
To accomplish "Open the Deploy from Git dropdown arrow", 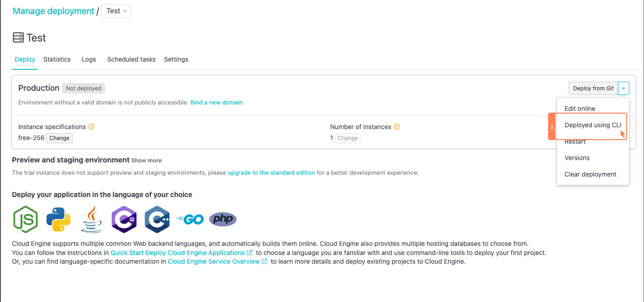I will [623, 88].
